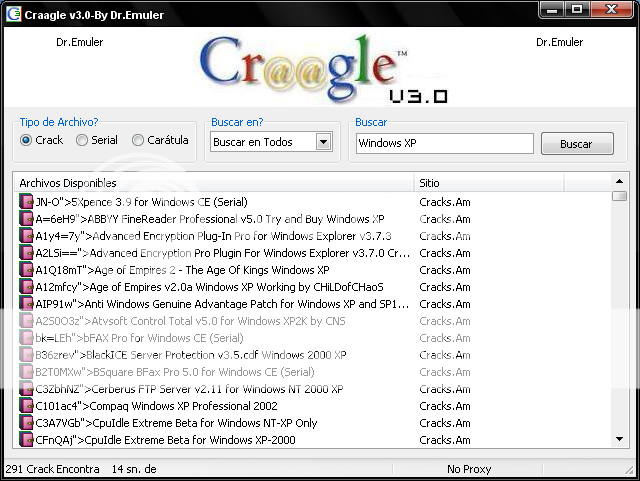Select BSquare BFax Pro 5.0 text
This screenshot has height=481, width=640.
coord(175,372)
